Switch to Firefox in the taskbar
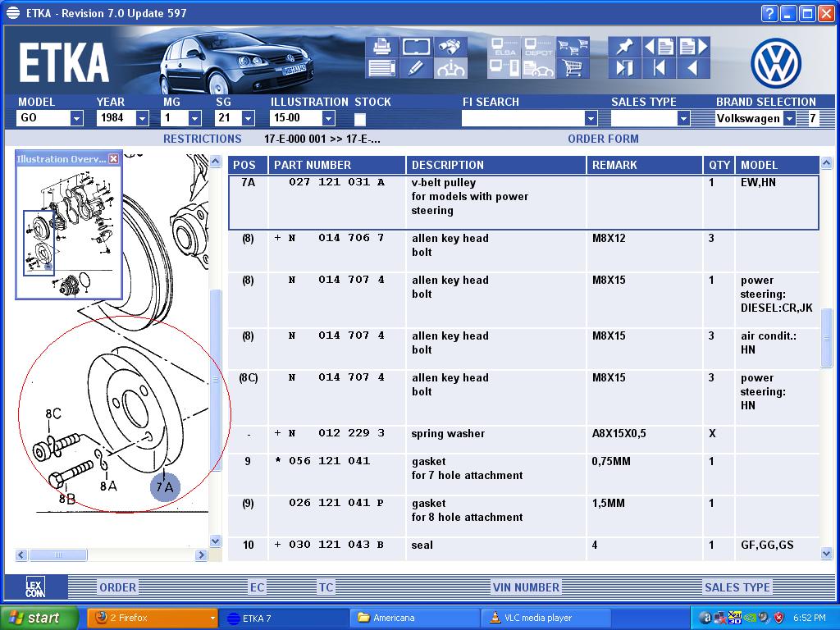 (152, 618)
